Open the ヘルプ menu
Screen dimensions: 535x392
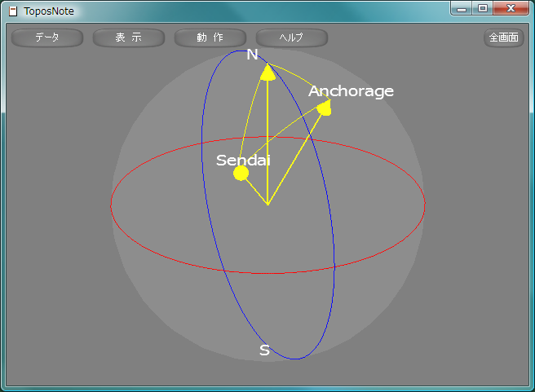click(x=292, y=37)
